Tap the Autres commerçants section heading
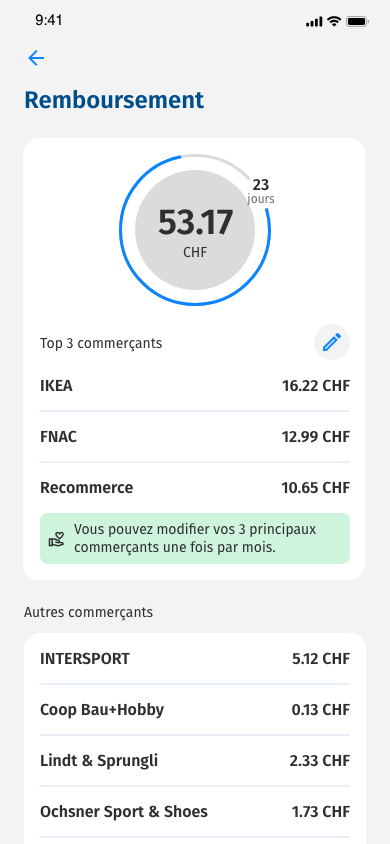This screenshot has height=844, width=390. pyautogui.click(x=88, y=612)
